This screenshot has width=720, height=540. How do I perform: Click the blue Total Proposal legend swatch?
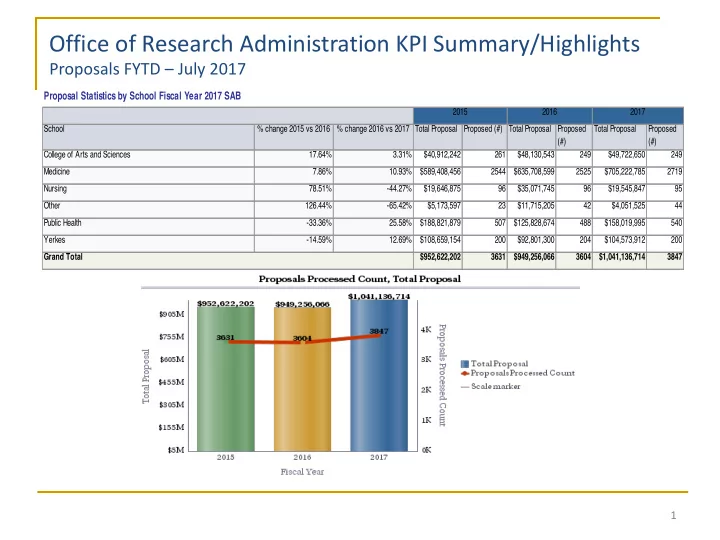click(465, 364)
